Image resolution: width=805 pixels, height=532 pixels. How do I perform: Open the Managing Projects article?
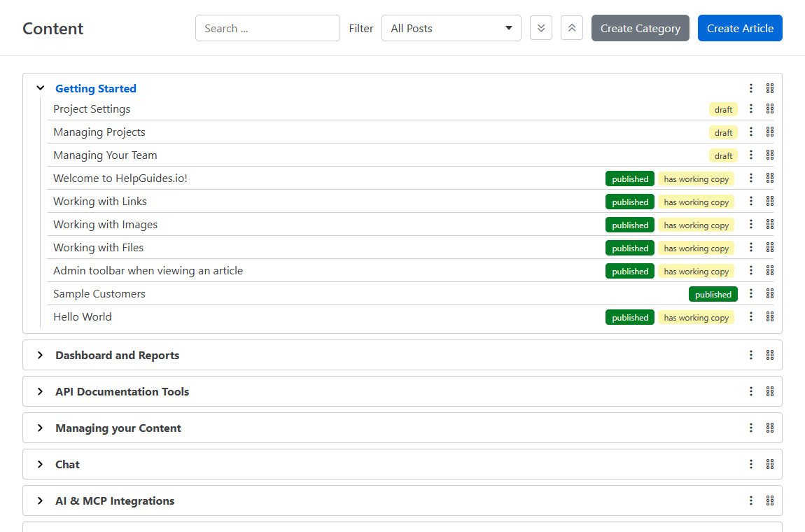(x=99, y=132)
